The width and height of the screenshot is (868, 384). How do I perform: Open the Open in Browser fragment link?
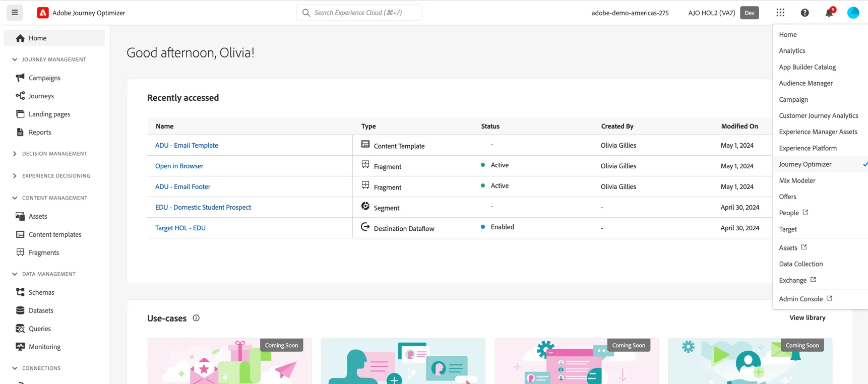tap(179, 166)
